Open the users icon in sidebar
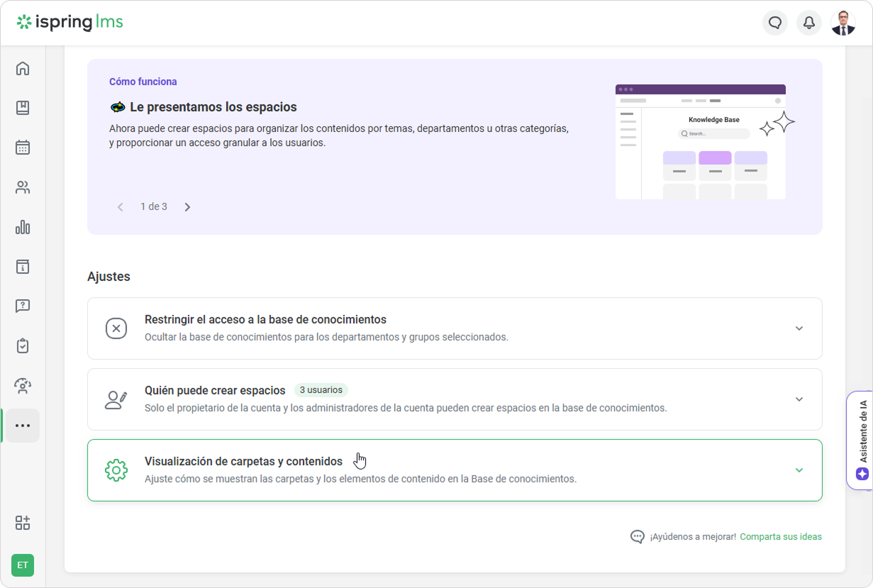 [23, 187]
